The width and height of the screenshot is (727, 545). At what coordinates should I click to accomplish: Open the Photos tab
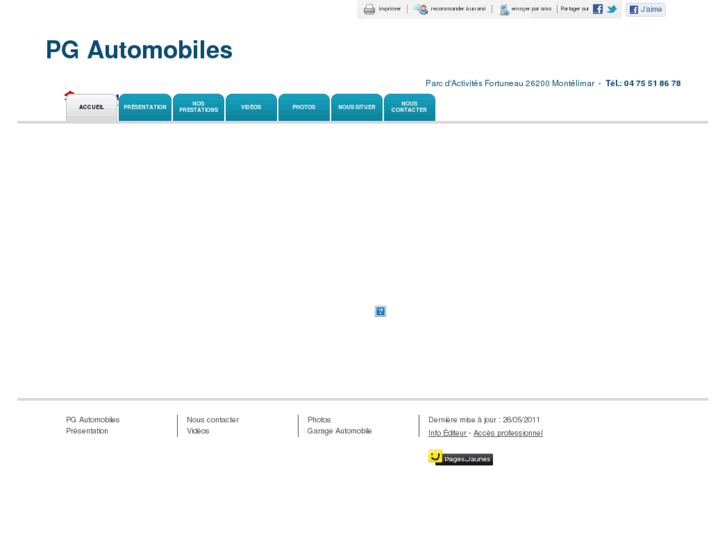(x=304, y=107)
